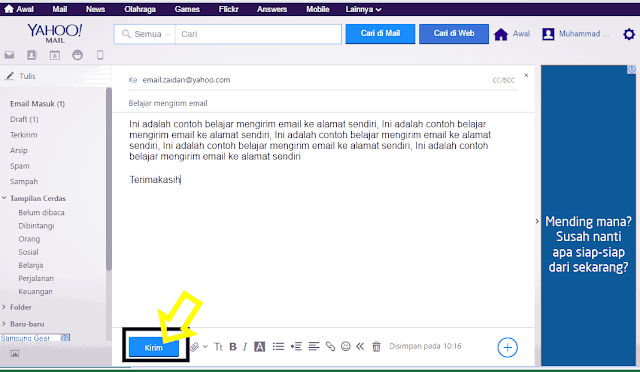Click the profile avatar icon
Screen dimensions: 640x372
pyautogui.click(x=548, y=34)
